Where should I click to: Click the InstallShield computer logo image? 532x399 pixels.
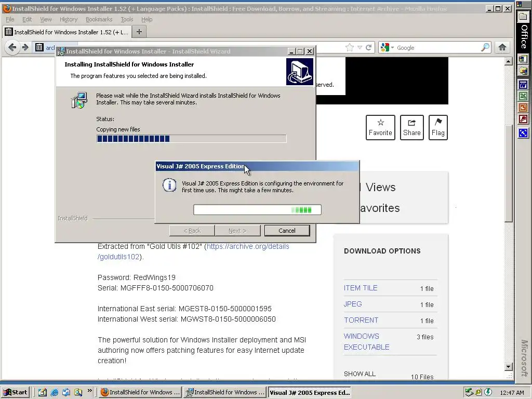pyautogui.click(x=300, y=72)
